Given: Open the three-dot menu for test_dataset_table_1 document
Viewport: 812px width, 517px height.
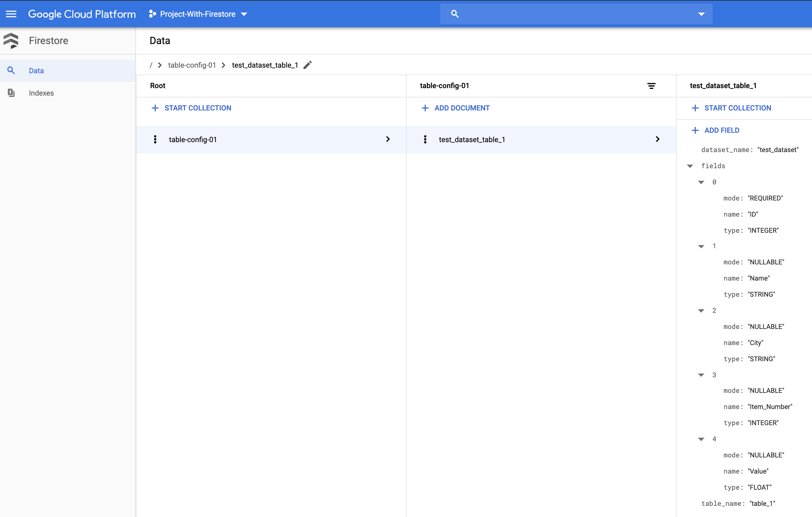Looking at the screenshot, I should click(425, 139).
